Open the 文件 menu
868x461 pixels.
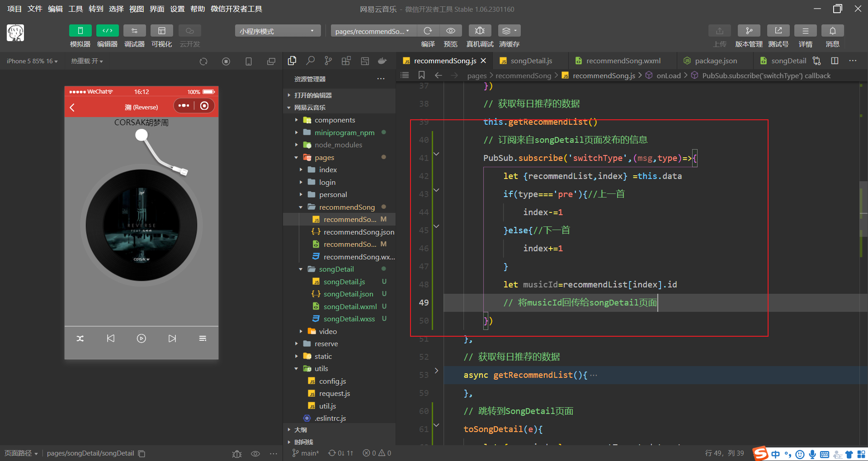pos(35,9)
